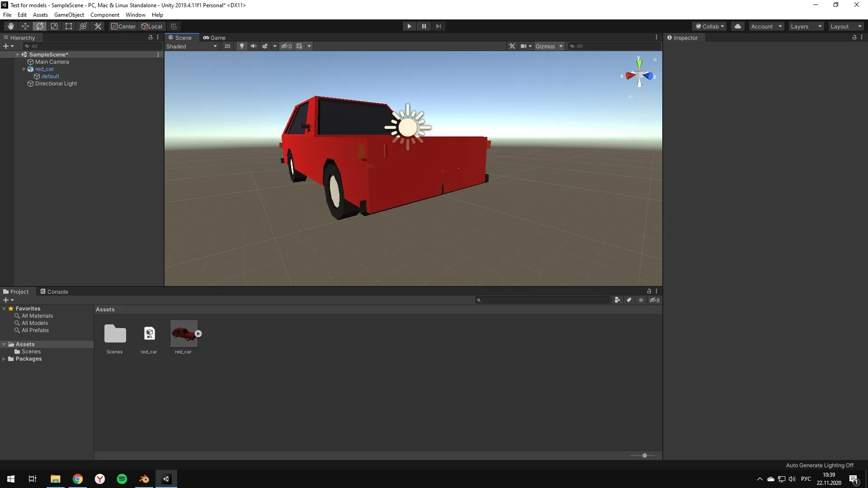
Task: Select the Hand tool in toolbar
Action: (10, 26)
